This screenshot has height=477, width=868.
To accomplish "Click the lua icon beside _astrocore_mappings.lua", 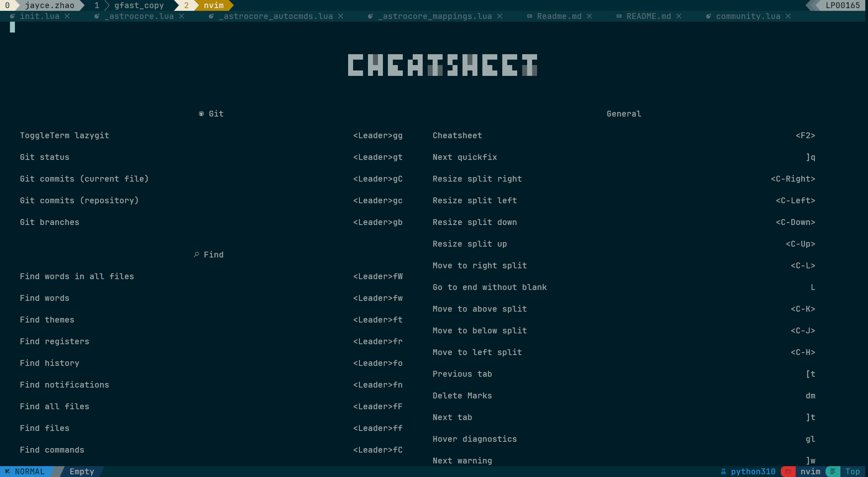I will [370, 16].
